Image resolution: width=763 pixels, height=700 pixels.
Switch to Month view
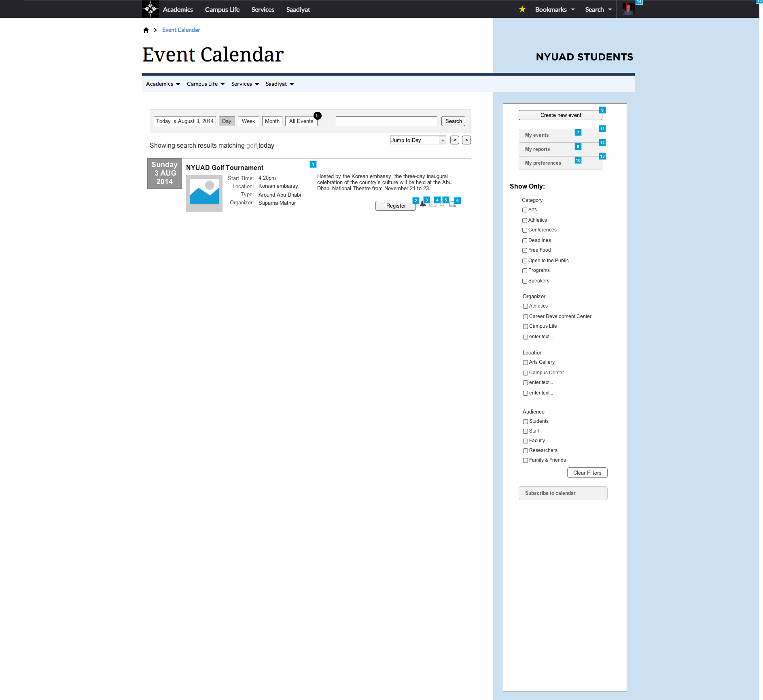coord(272,121)
